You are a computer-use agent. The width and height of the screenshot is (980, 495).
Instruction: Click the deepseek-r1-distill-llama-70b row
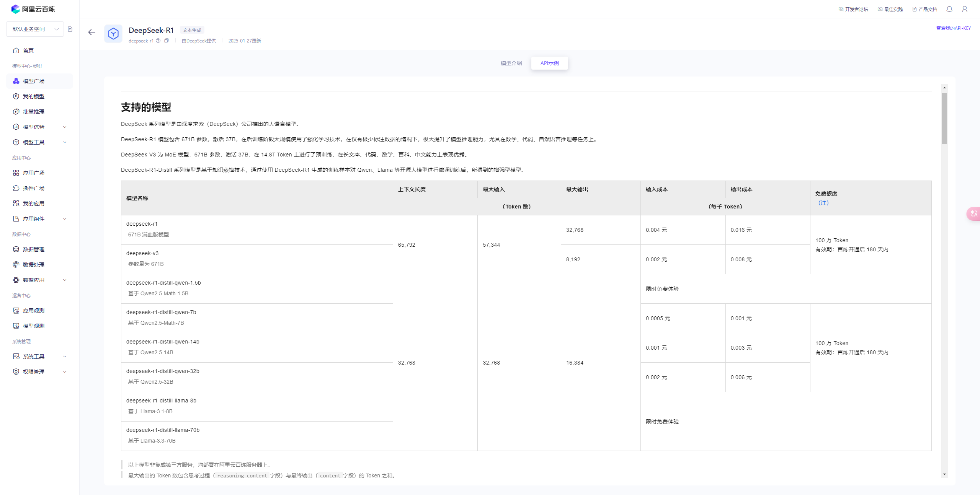257,436
